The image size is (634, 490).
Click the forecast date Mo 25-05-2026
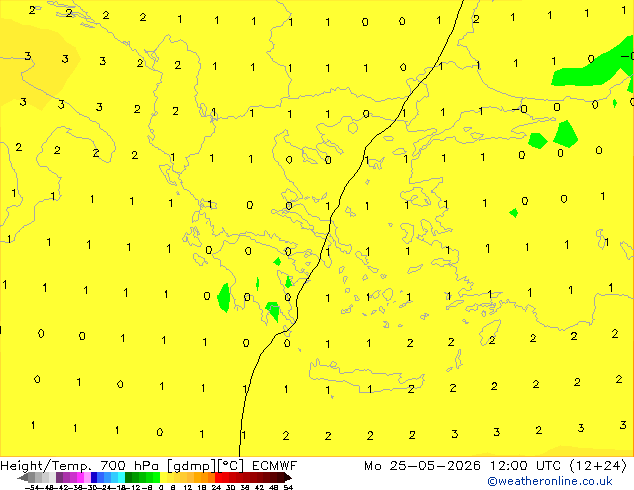pos(422,466)
